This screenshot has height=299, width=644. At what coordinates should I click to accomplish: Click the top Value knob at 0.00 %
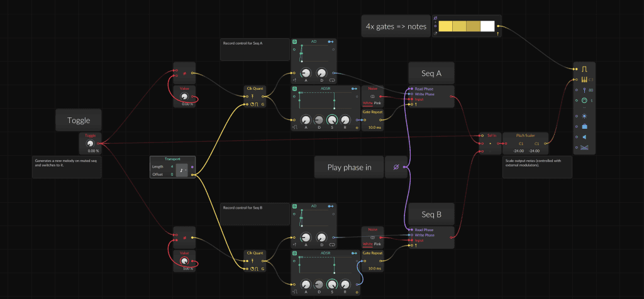click(x=184, y=96)
